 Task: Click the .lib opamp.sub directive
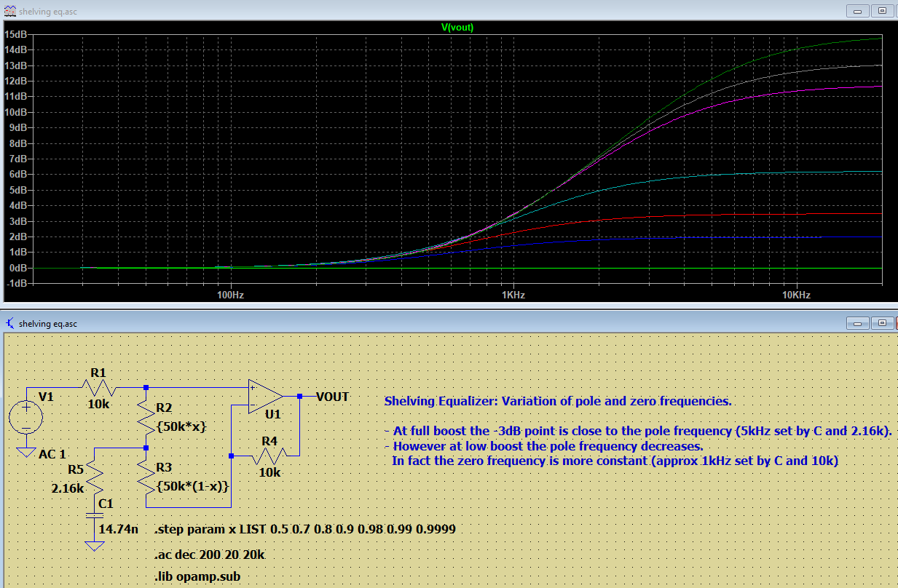197,577
